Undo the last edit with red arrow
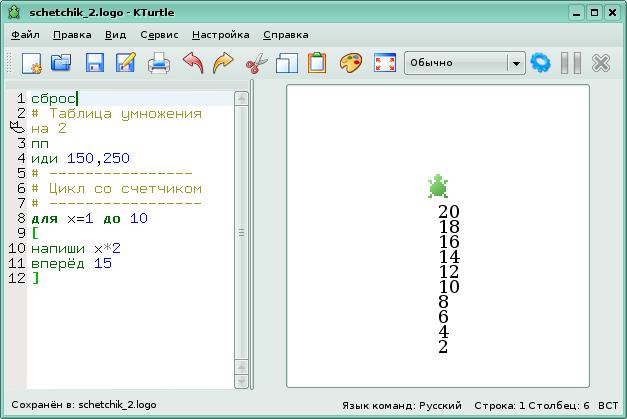 pos(192,63)
